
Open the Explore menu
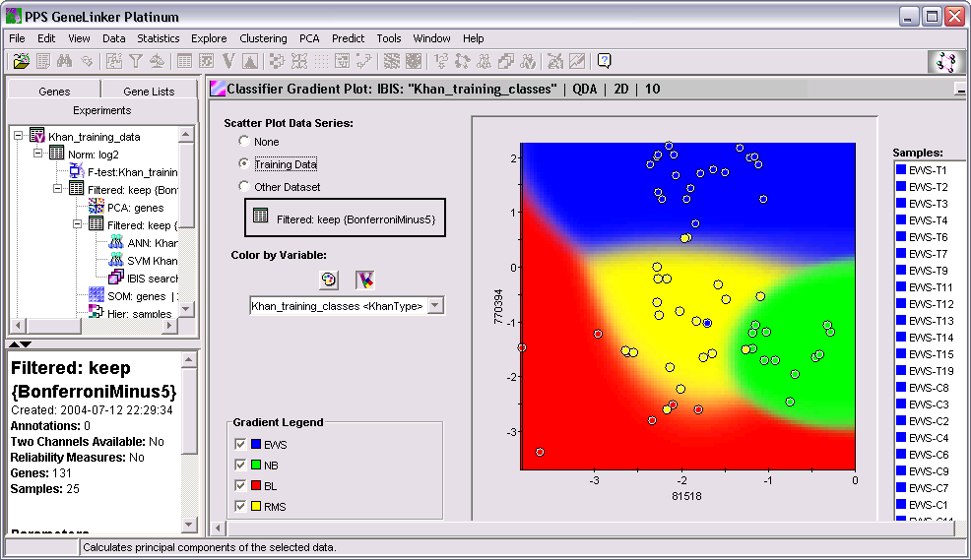coord(209,38)
